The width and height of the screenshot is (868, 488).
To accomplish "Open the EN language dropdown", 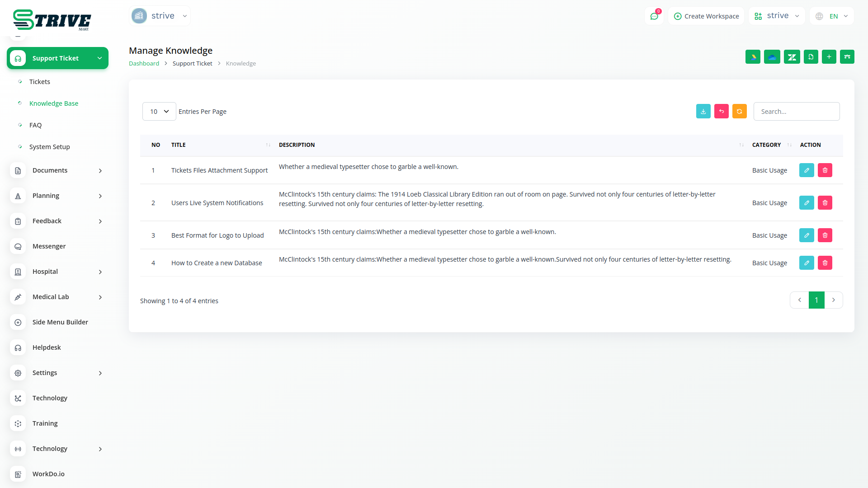I will (832, 16).
